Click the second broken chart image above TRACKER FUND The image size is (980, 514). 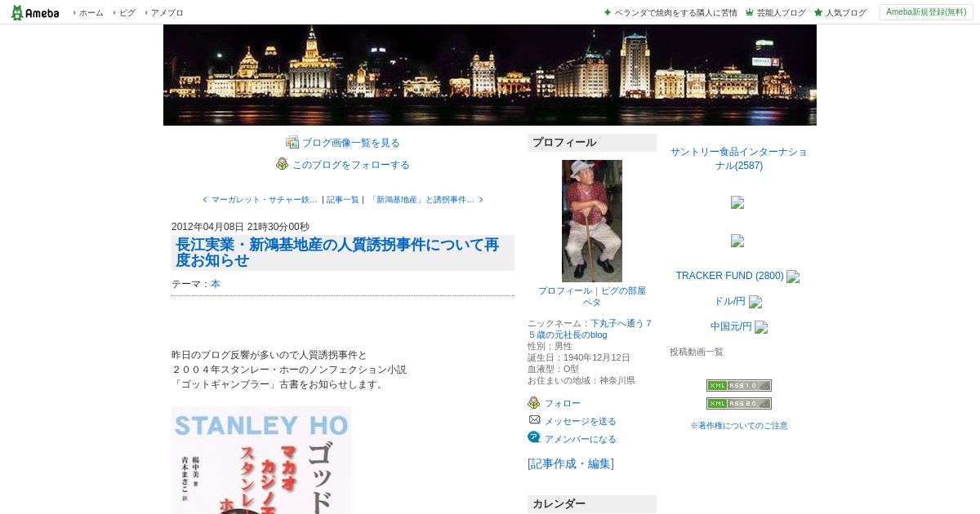point(737,241)
